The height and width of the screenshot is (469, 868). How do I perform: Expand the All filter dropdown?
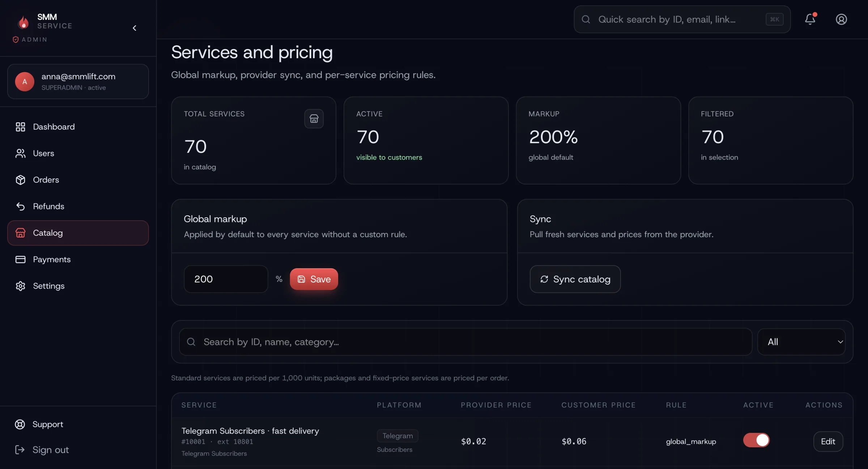(x=801, y=342)
